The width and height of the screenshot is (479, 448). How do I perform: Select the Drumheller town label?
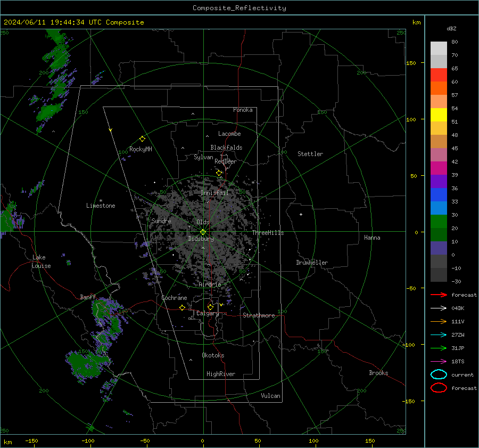[x=312, y=263]
